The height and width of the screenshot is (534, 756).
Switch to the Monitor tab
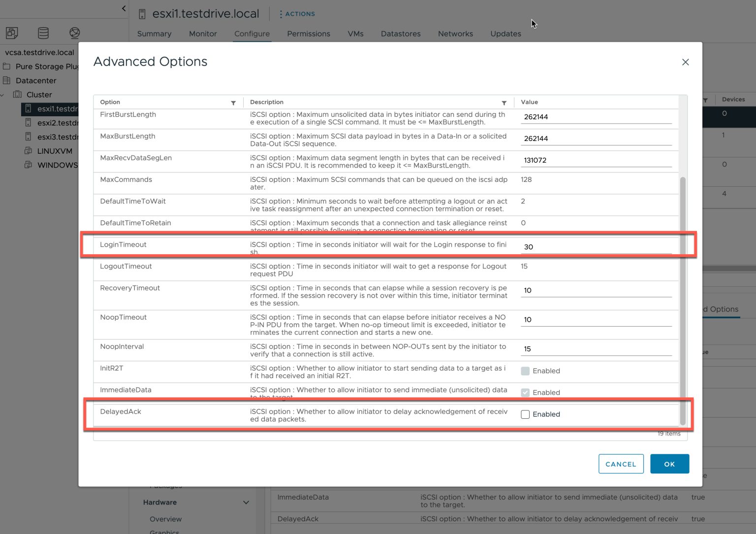(203, 33)
